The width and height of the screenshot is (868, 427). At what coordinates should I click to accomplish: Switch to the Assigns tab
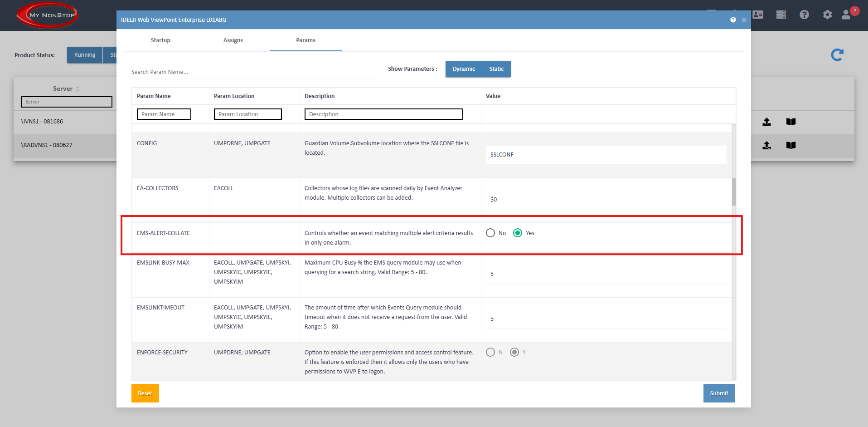233,40
